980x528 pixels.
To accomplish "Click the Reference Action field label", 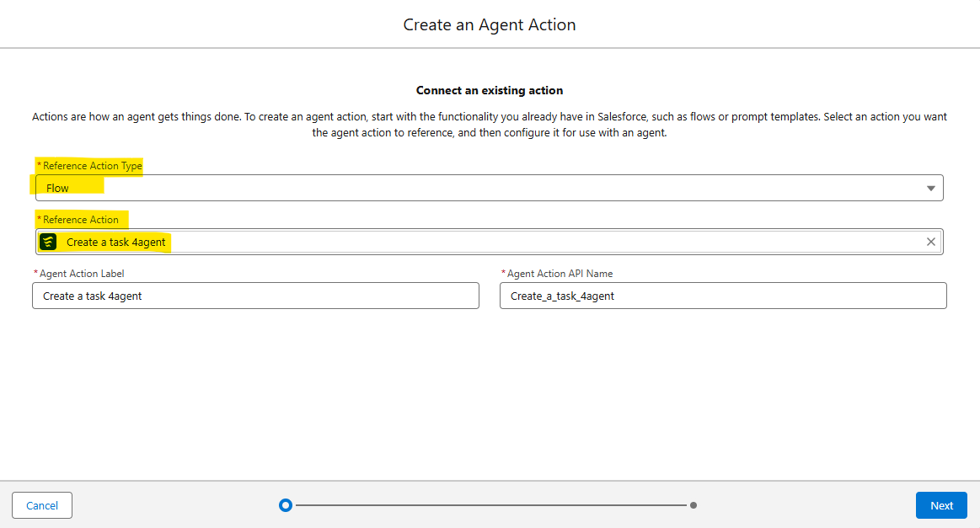I will [80, 220].
